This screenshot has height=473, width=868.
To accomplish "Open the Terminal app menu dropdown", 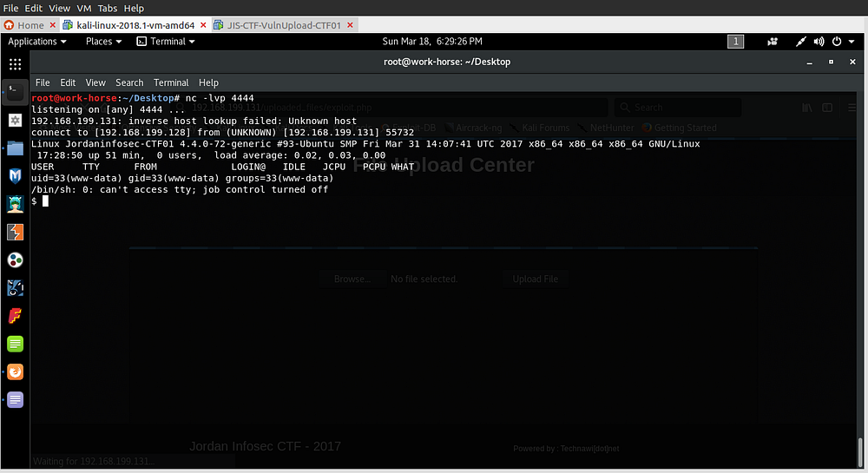I will click(166, 41).
